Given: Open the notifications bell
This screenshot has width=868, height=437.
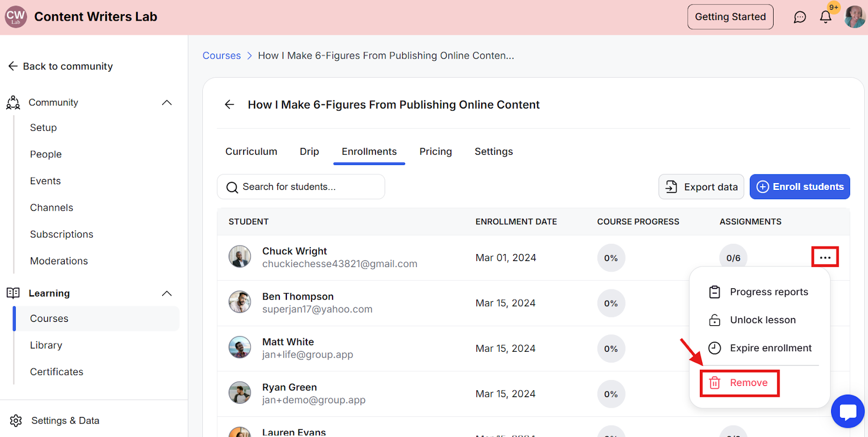Looking at the screenshot, I should 825,17.
